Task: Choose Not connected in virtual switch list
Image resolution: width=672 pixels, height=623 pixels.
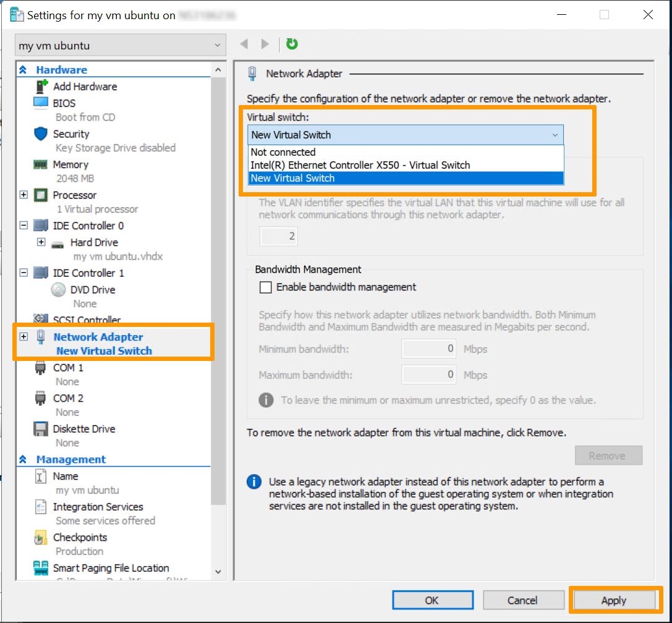Action: tap(283, 152)
